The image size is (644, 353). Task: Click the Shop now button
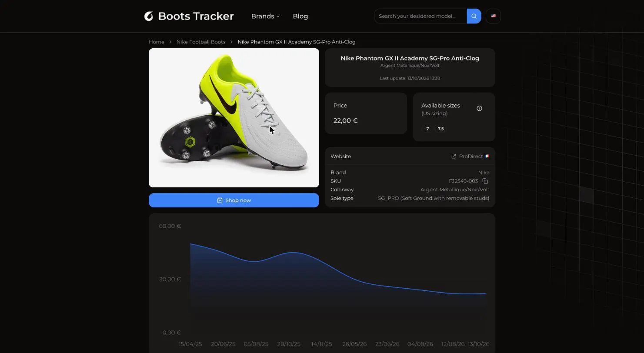tap(234, 200)
